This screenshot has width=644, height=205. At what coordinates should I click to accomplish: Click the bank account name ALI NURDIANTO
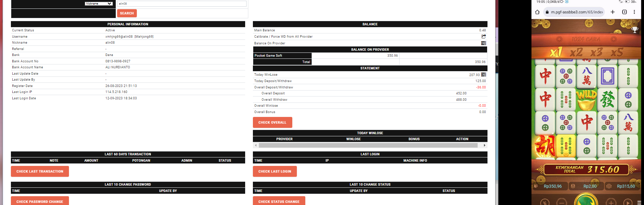point(118,67)
